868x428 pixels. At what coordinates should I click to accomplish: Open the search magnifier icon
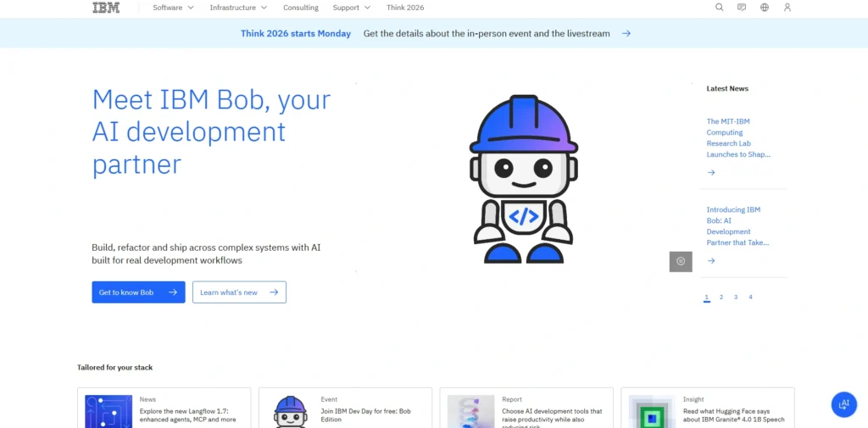[x=719, y=8]
